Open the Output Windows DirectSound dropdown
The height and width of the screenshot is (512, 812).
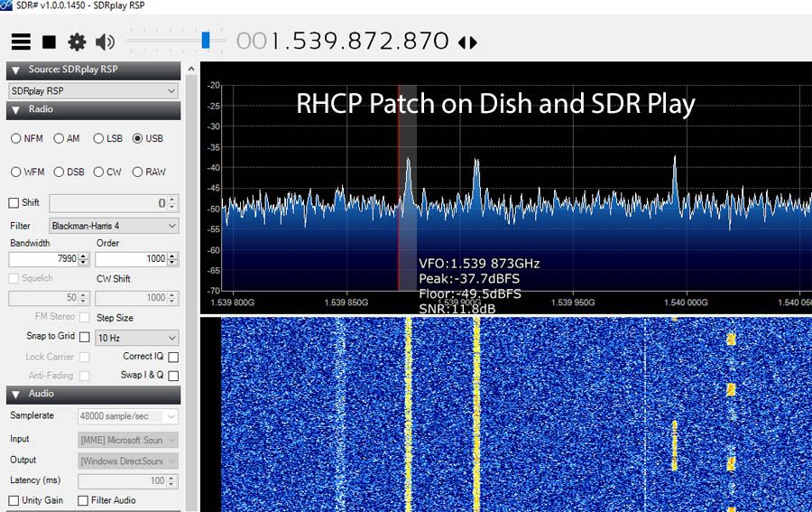[128, 461]
